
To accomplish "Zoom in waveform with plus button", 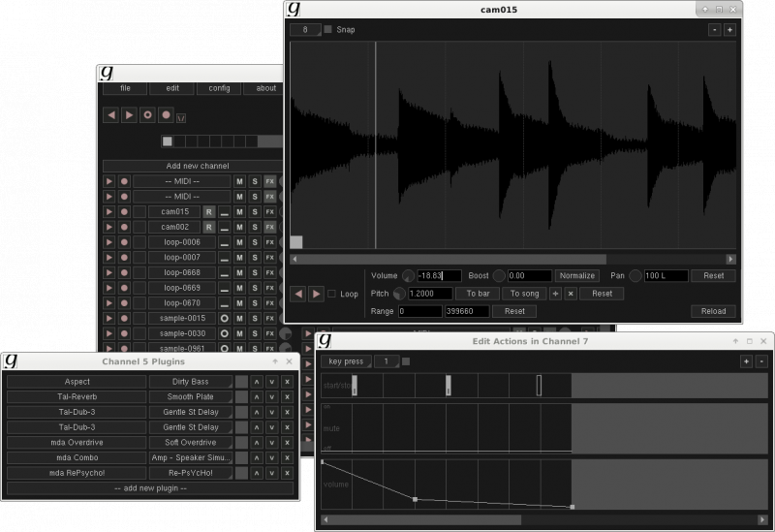I will (x=729, y=30).
